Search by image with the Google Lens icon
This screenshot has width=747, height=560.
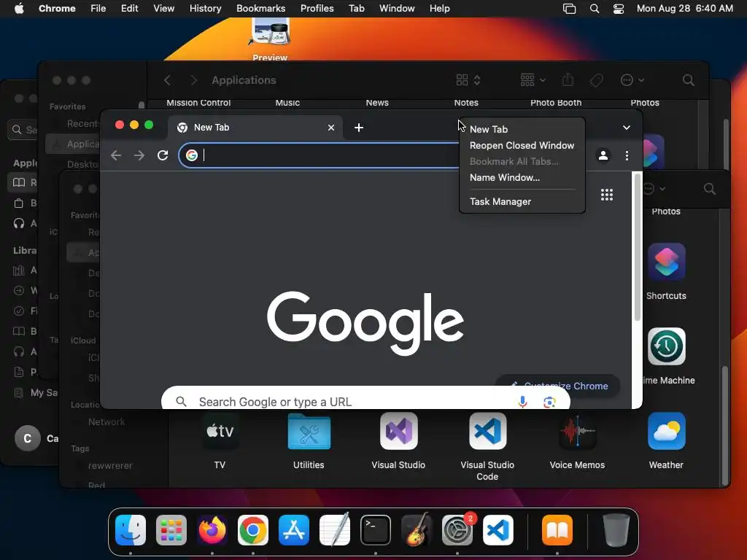549,402
